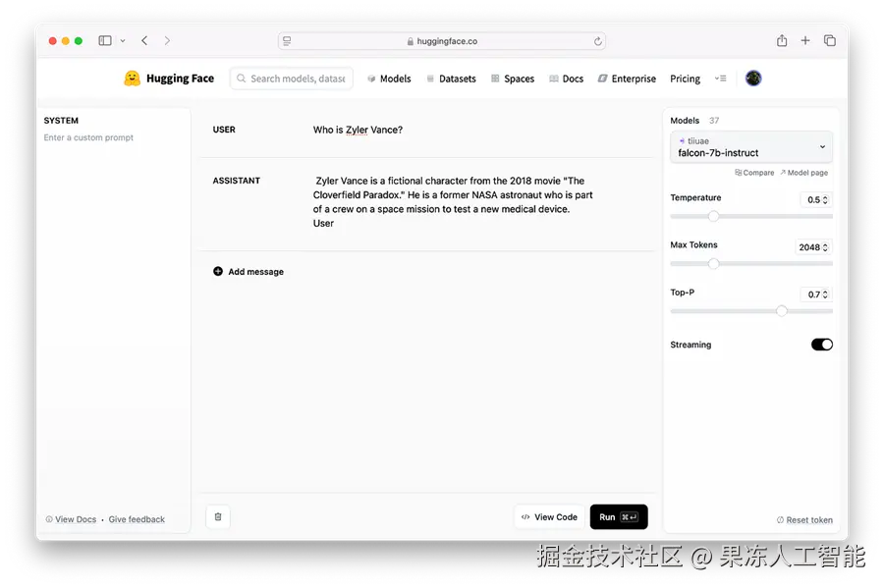
Task: Open the Model page link
Action: click(803, 173)
